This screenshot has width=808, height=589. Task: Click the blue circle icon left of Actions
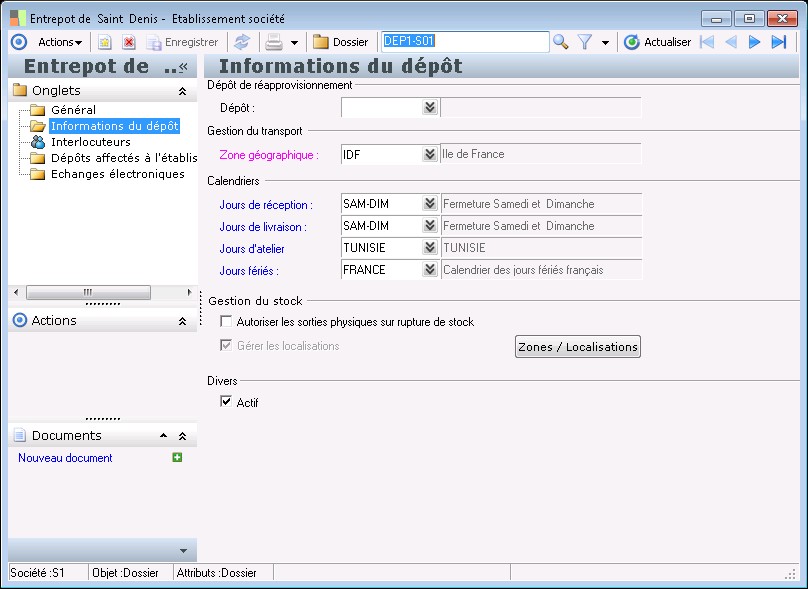pyautogui.click(x=19, y=42)
